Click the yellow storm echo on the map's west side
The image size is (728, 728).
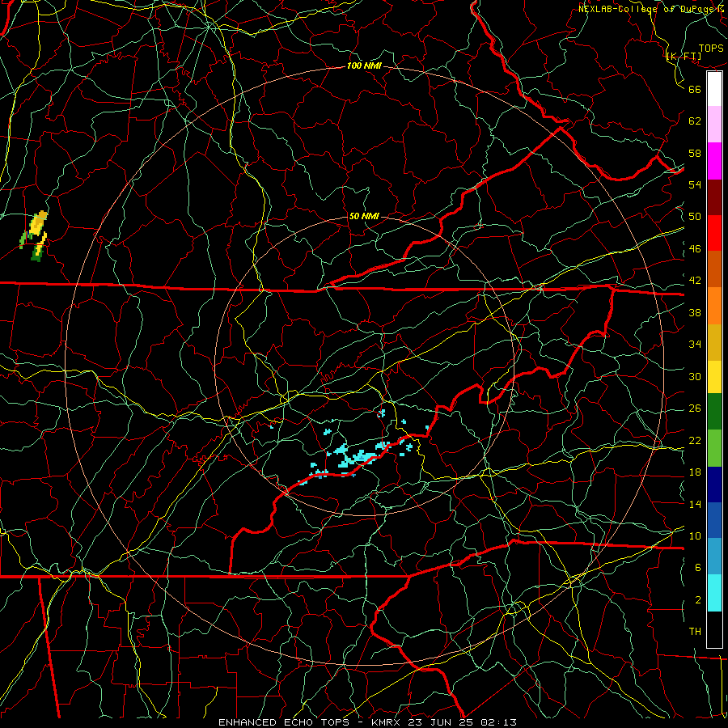pyautogui.click(x=38, y=223)
